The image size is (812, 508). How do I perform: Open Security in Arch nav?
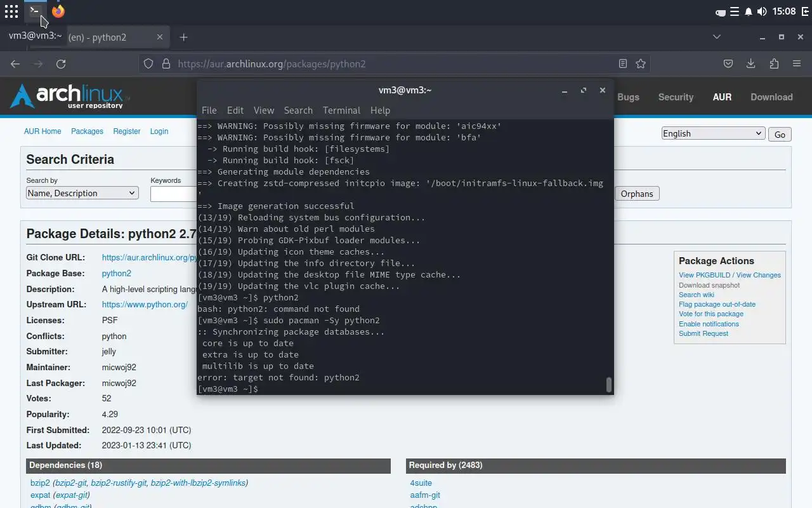click(676, 97)
